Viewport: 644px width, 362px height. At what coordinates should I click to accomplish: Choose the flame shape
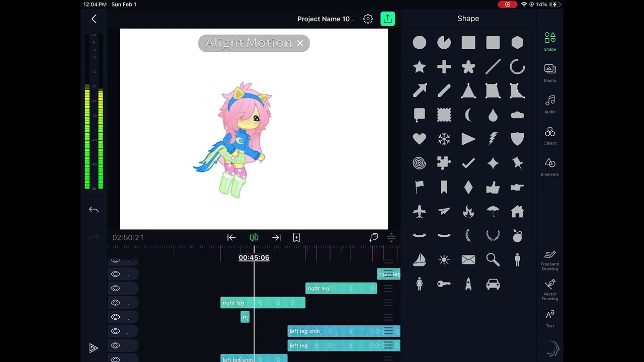[468, 212]
